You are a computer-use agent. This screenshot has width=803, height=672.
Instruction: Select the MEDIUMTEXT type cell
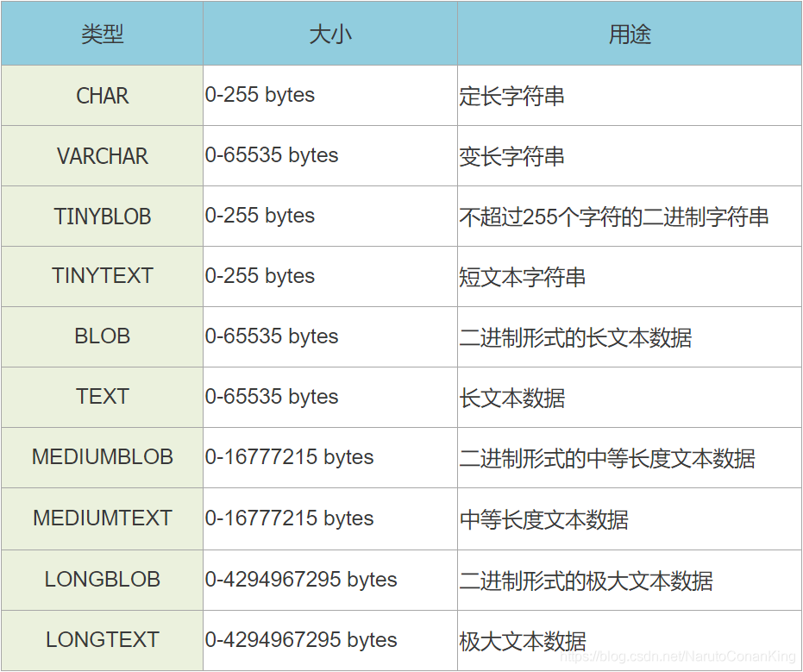point(103,518)
